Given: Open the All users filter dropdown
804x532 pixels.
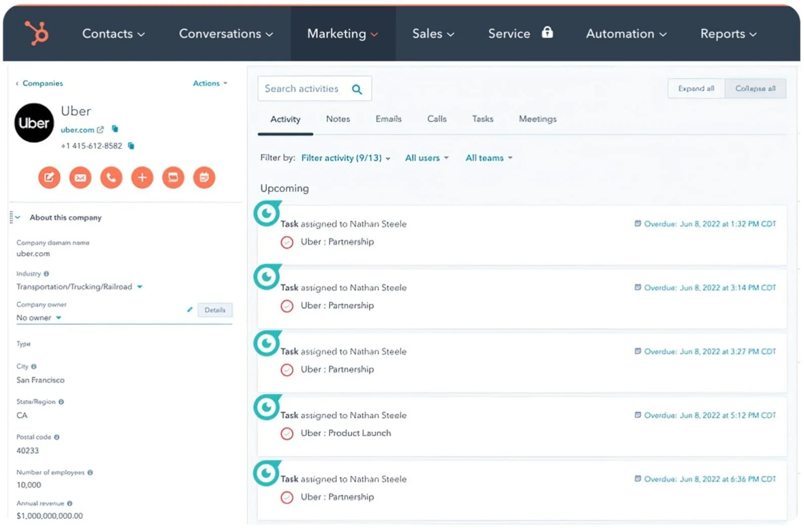Looking at the screenshot, I should [427, 158].
